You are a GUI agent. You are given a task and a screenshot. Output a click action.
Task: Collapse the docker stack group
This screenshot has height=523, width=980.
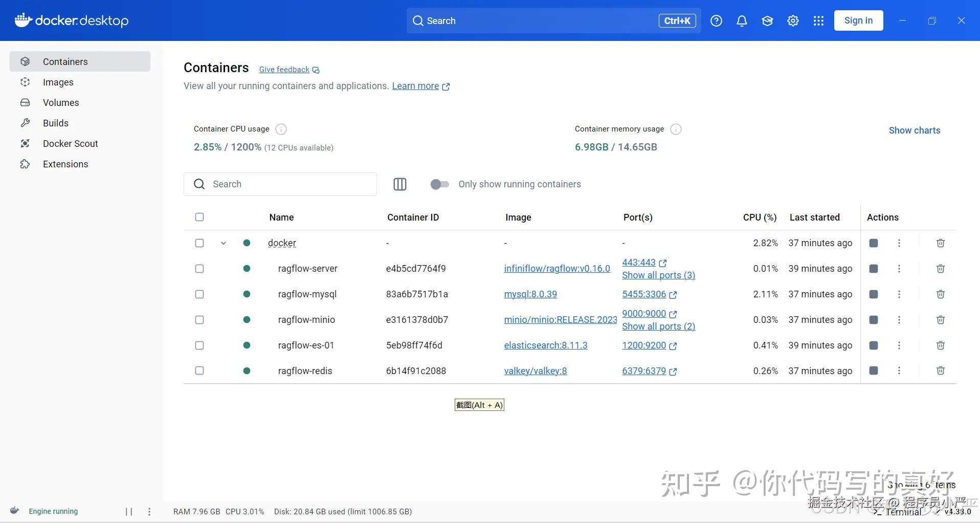(224, 243)
